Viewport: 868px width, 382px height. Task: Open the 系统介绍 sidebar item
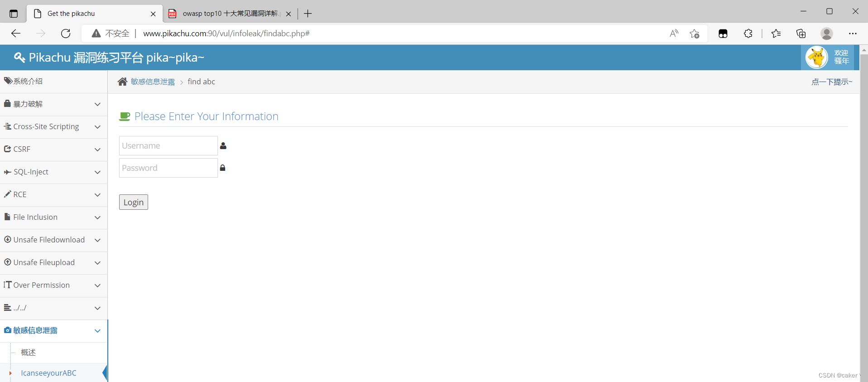tap(53, 82)
